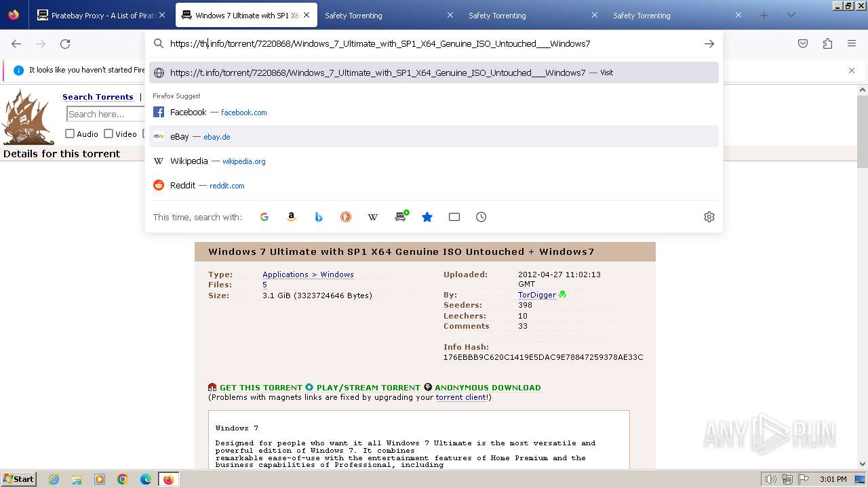This screenshot has width=868, height=488.
Task: Open the torrent client link
Action: pyautogui.click(x=460, y=397)
